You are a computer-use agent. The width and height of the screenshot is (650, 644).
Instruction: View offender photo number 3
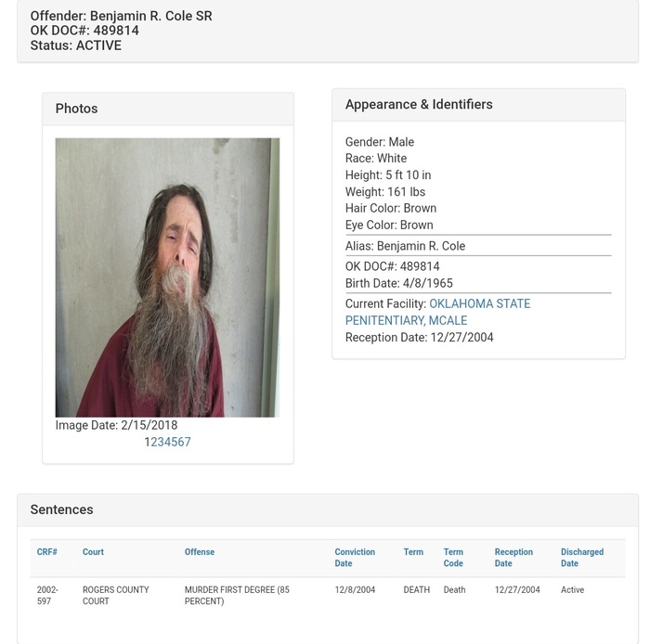pos(160,442)
